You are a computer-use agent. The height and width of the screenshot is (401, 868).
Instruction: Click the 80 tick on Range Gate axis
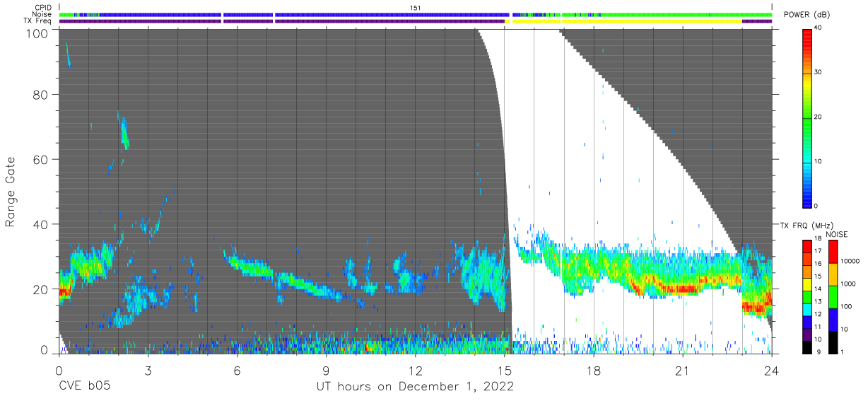click(x=42, y=94)
